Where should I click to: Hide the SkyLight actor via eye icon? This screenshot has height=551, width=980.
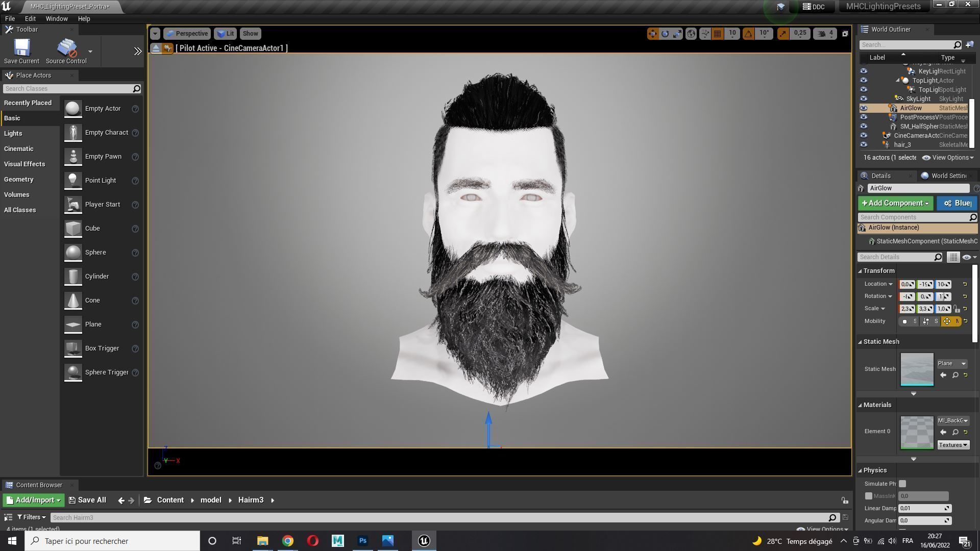tap(864, 99)
